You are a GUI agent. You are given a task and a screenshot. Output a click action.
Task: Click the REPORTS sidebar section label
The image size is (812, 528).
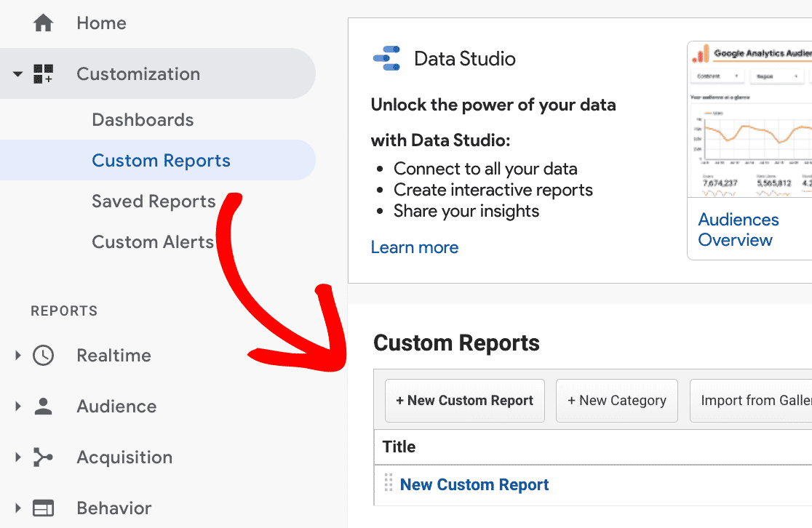[x=64, y=311]
